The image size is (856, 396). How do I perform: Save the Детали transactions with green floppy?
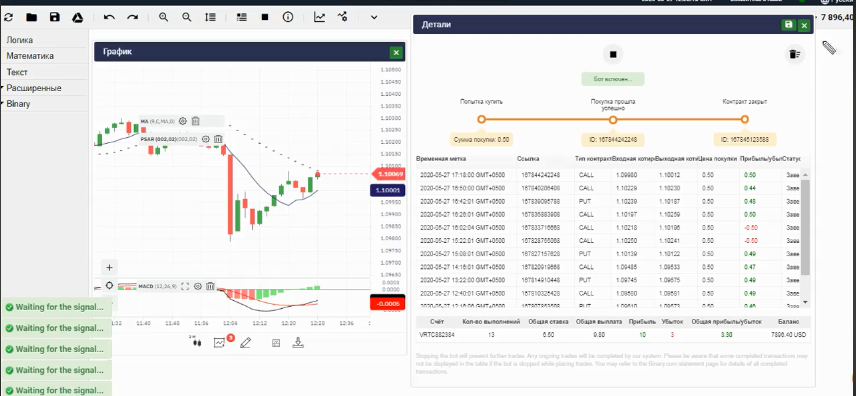coord(788,25)
